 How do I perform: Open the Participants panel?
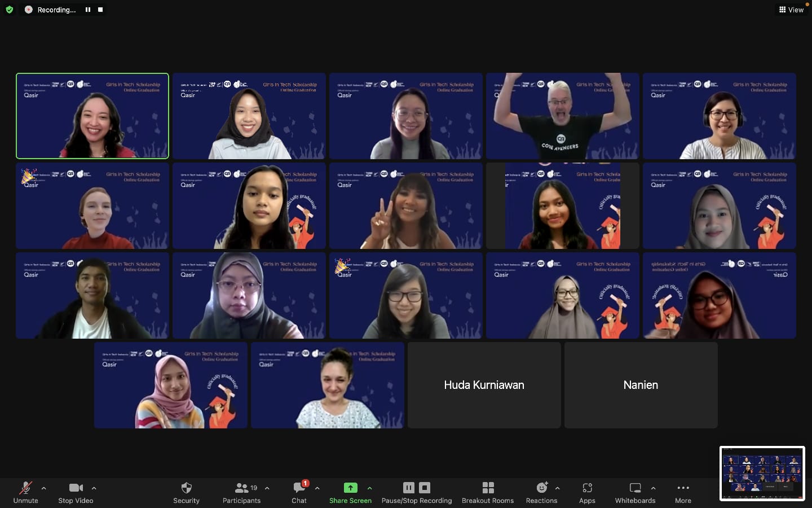click(241, 488)
